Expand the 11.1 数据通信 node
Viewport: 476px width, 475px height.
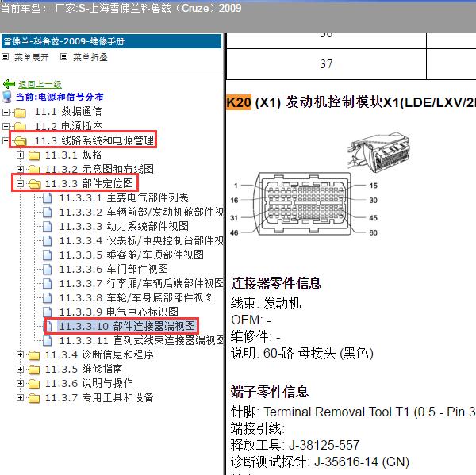point(6,112)
